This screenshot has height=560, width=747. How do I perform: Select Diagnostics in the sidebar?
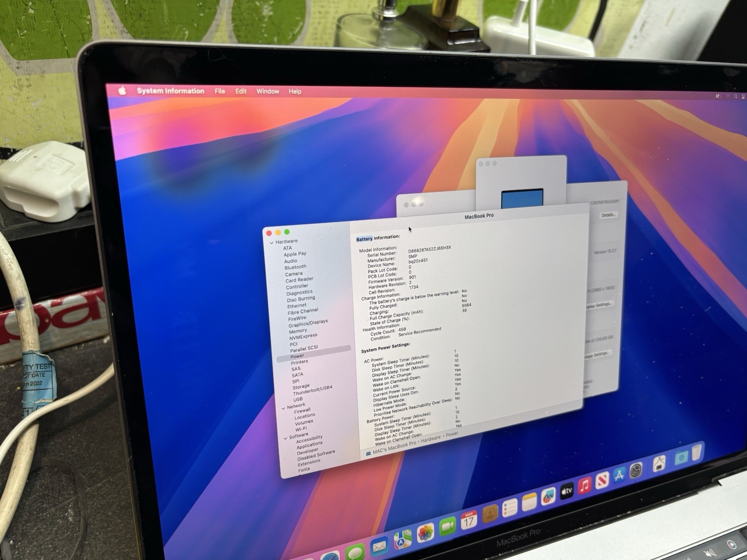point(299,293)
